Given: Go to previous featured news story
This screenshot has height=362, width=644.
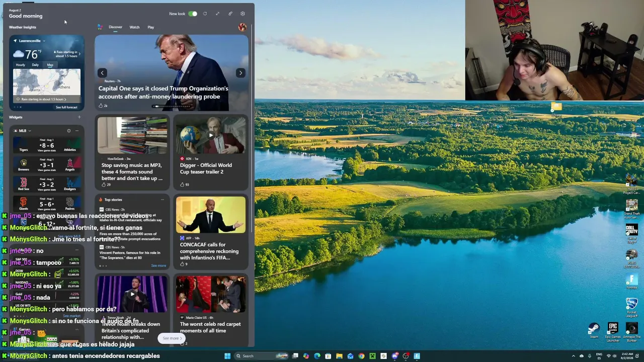Looking at the screenshot, I should click(102, 73).
